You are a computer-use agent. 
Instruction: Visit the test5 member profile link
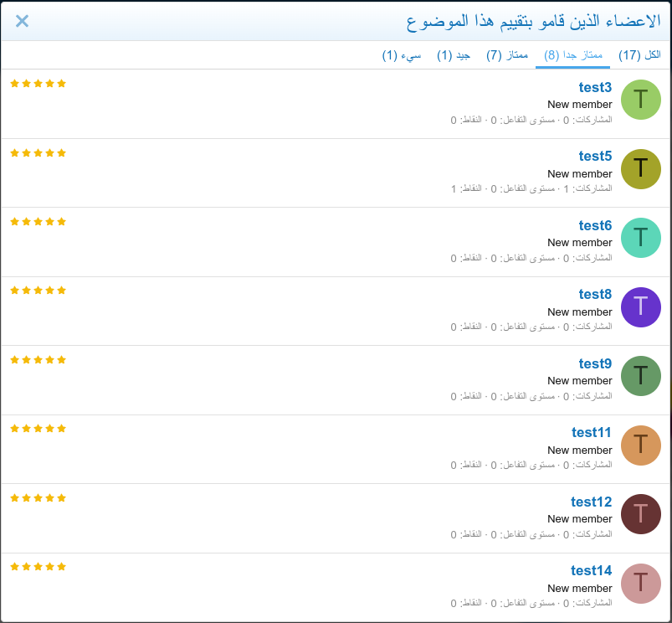595,156
